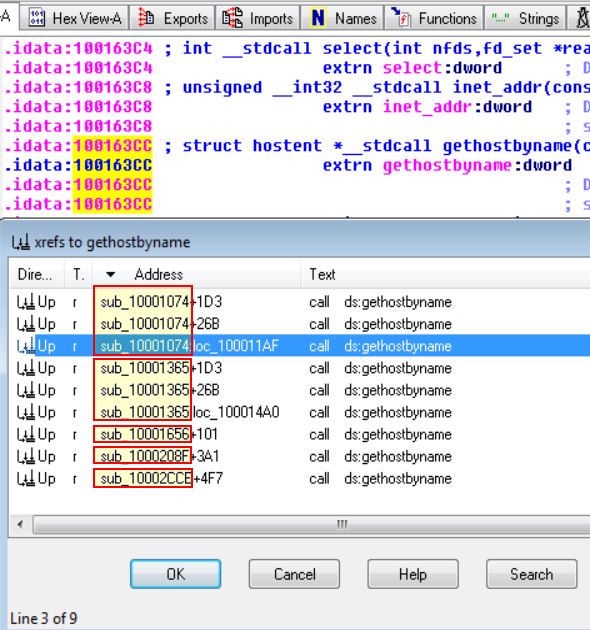Select the sub_1000208F+3A1 address
The height and width of the screenshot is (630, 590).
tap(160, 457)
